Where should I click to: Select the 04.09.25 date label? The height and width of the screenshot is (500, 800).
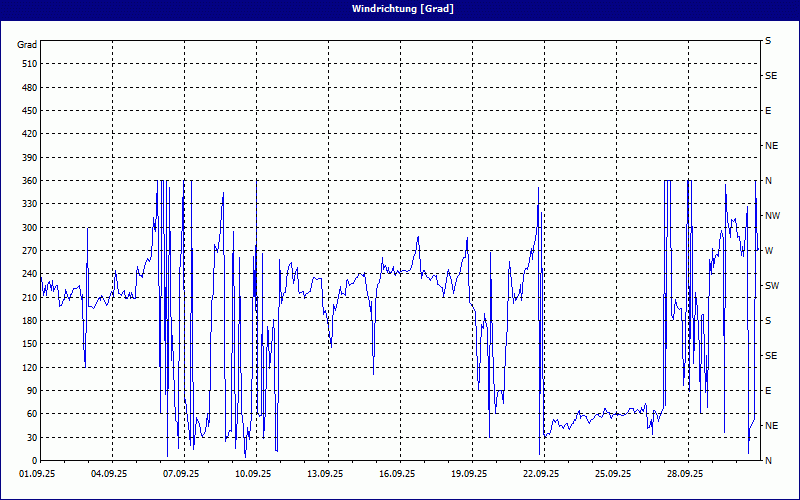click(109, 474)
